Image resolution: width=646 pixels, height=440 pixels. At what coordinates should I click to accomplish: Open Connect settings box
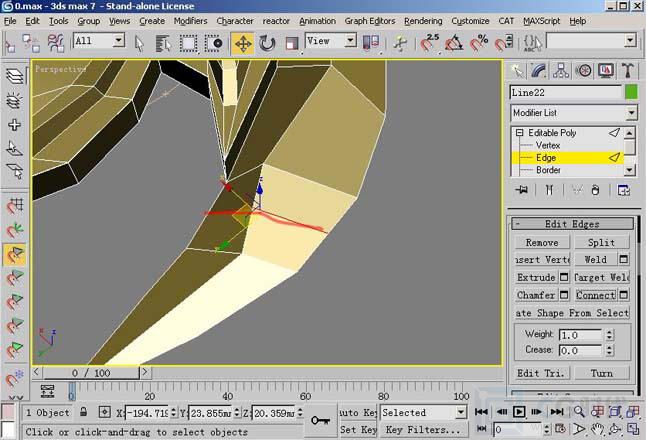[624, 295]
